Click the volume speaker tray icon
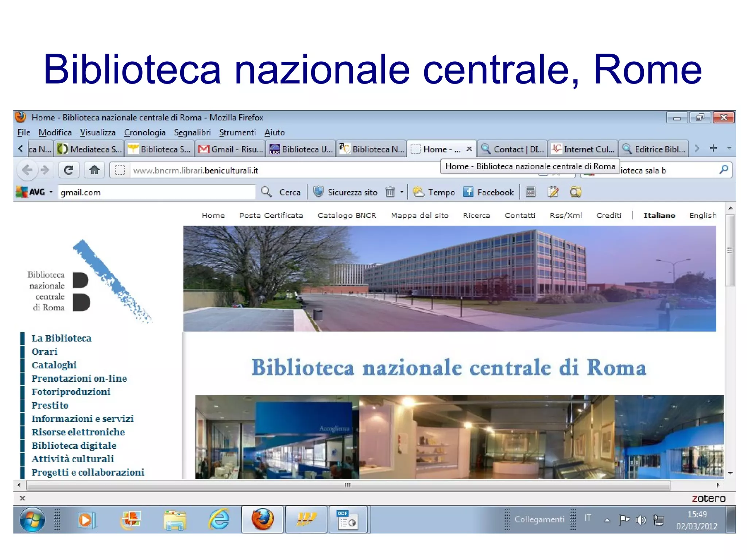 point(640,520)
